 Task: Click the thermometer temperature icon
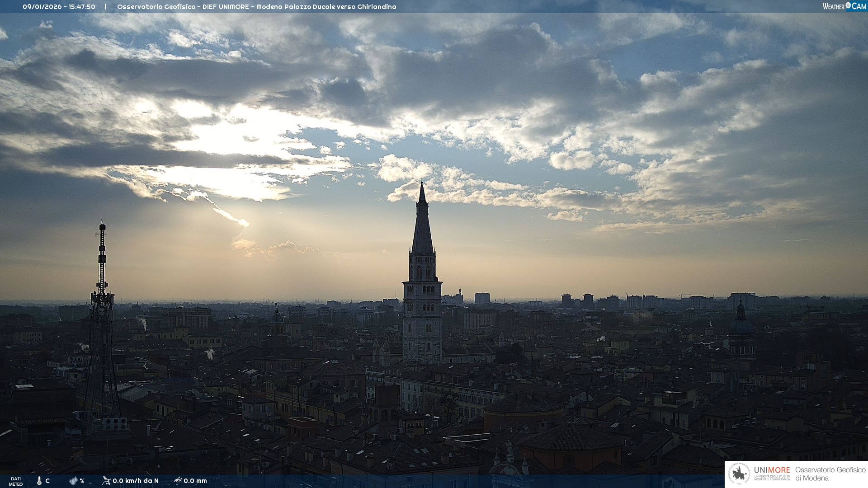[39, 481]
